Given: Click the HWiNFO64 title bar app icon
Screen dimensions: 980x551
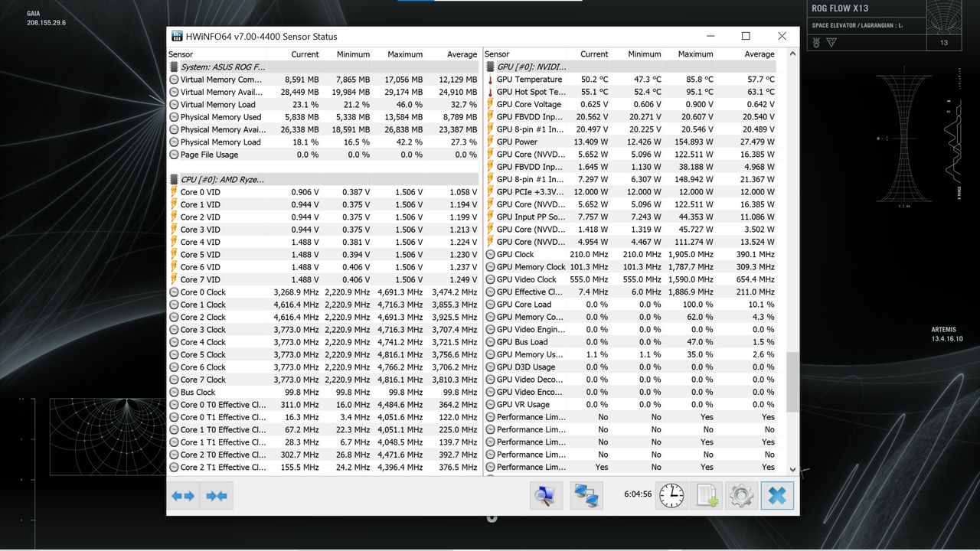Looking at the screenshot, I should click(x=177, y=36).
